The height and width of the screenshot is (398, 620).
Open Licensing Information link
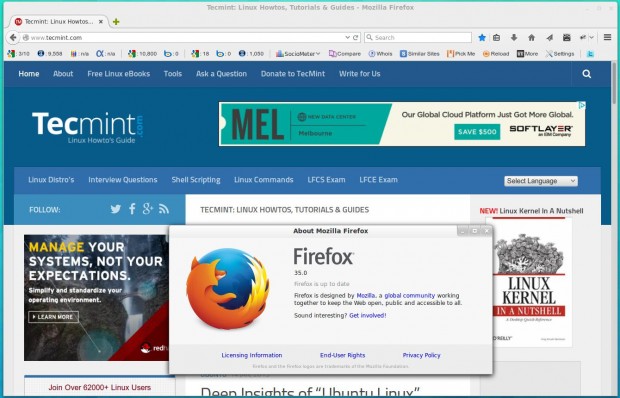click(x=252, y=355)
